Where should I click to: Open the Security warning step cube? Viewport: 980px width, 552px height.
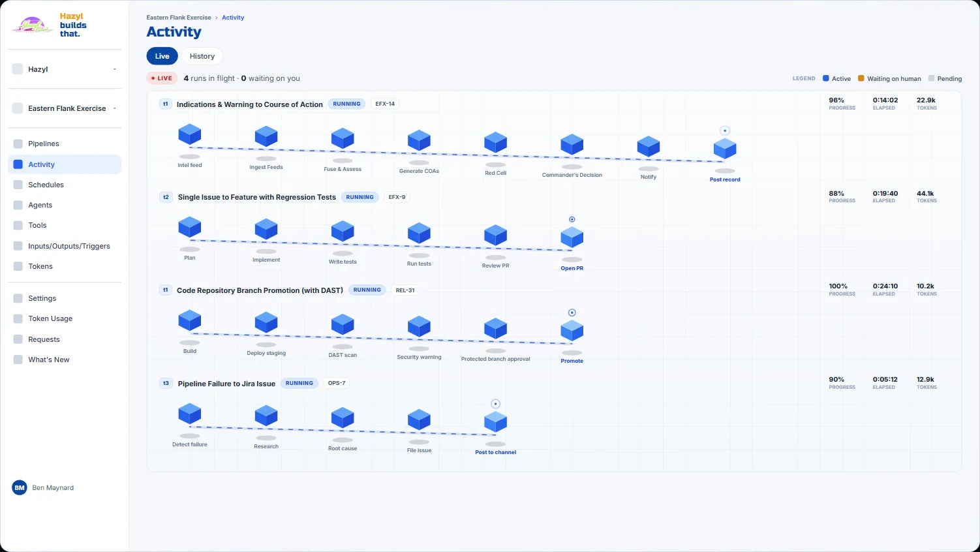click(x=419, y=326)
